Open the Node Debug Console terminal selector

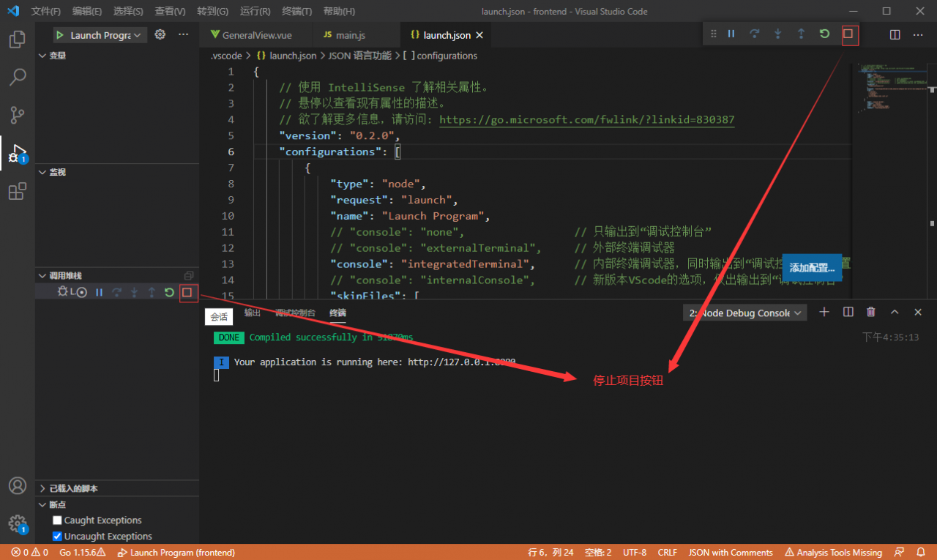[x=744, y=313]
